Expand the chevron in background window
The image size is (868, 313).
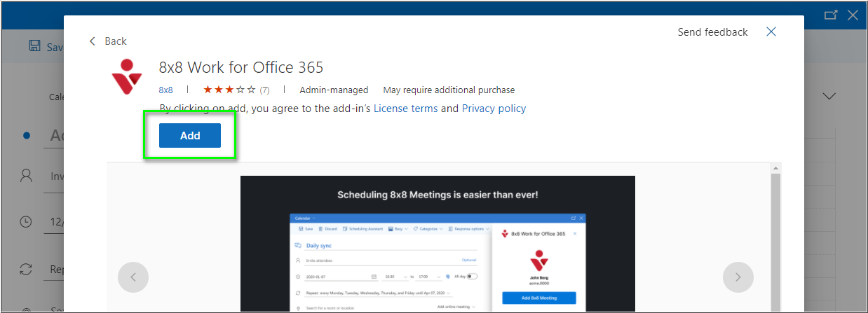click(829, 96)
